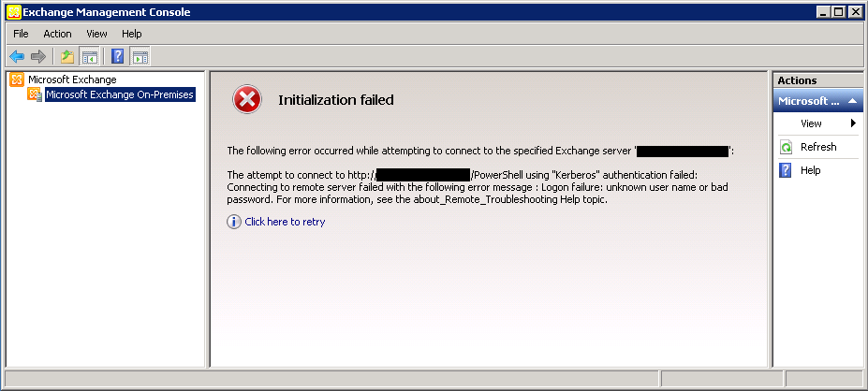Toggle the Show/Hide Console Tree button
868x391 pixels.
[89, 57]
